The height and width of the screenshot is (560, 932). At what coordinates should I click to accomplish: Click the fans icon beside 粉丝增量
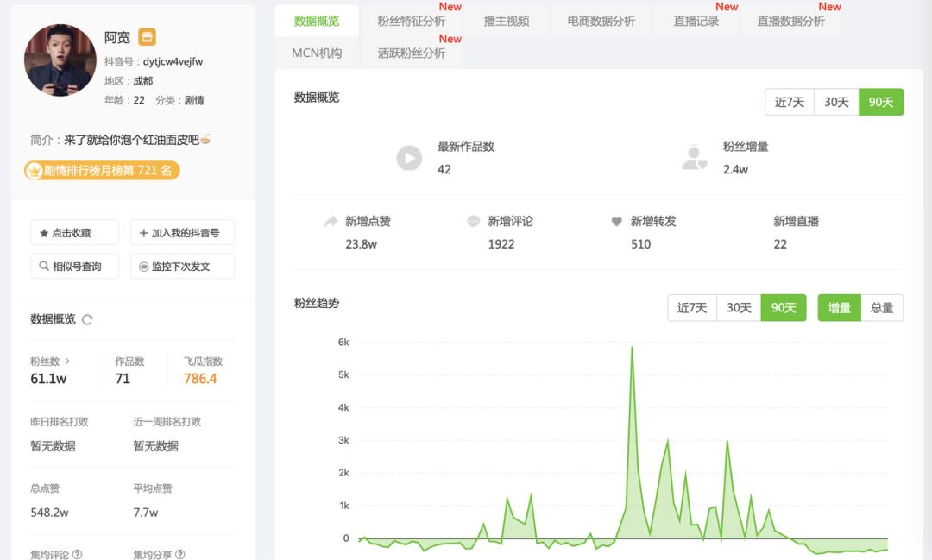694,158
